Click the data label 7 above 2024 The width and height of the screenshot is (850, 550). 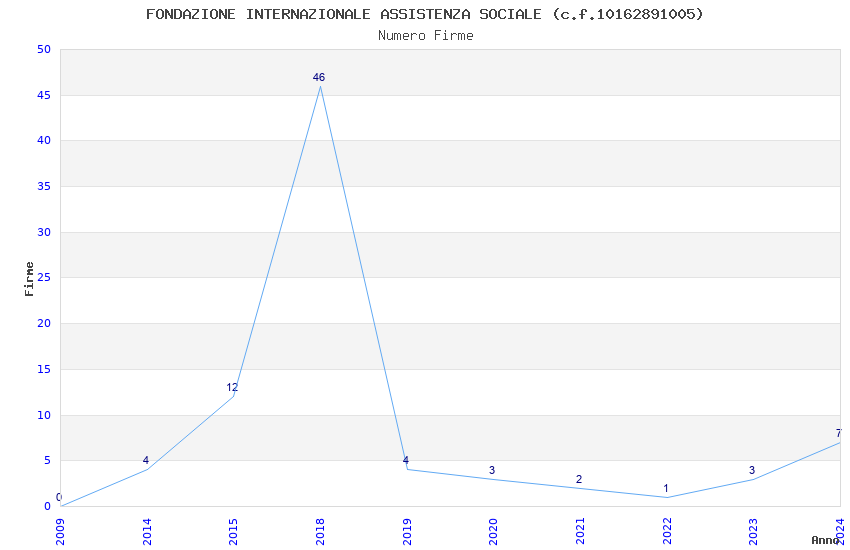pos(839,433)
